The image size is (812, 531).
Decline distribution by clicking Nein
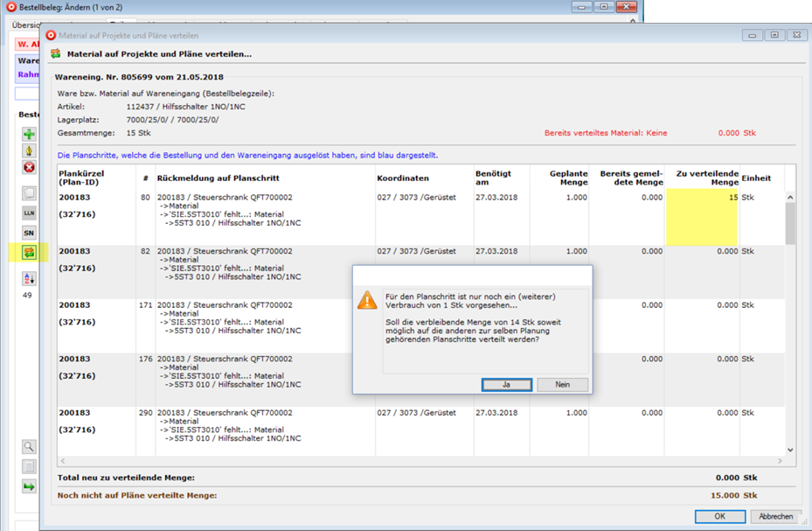point(562,385)
